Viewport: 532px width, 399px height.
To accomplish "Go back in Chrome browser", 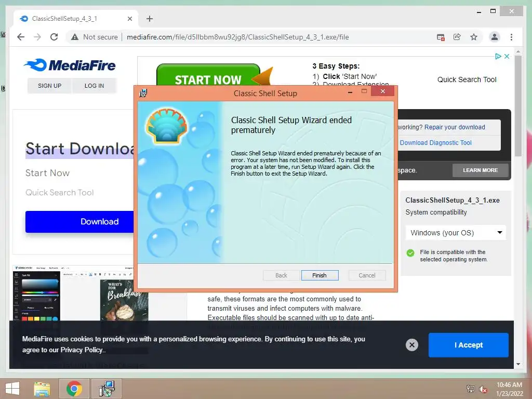I will 21,37.
